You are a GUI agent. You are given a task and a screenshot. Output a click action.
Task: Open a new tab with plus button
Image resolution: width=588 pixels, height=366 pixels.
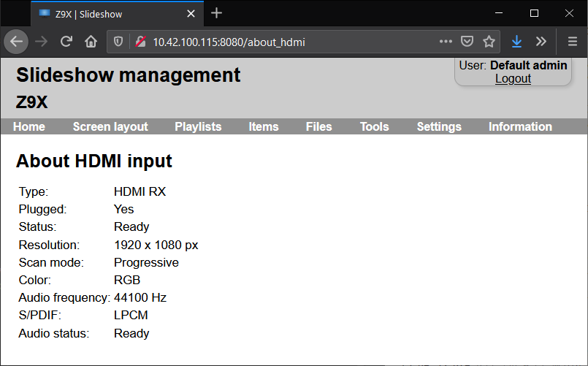(x=216, y=13)
